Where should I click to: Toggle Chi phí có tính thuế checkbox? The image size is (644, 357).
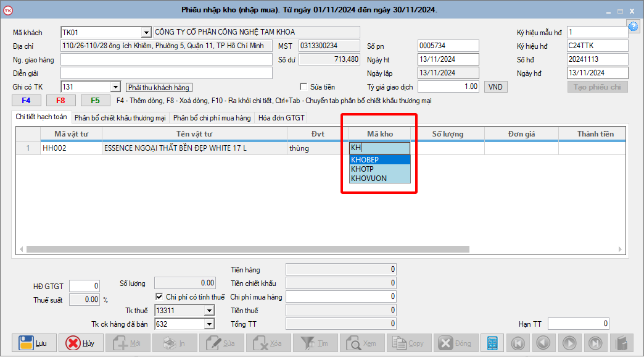point(159,296)
